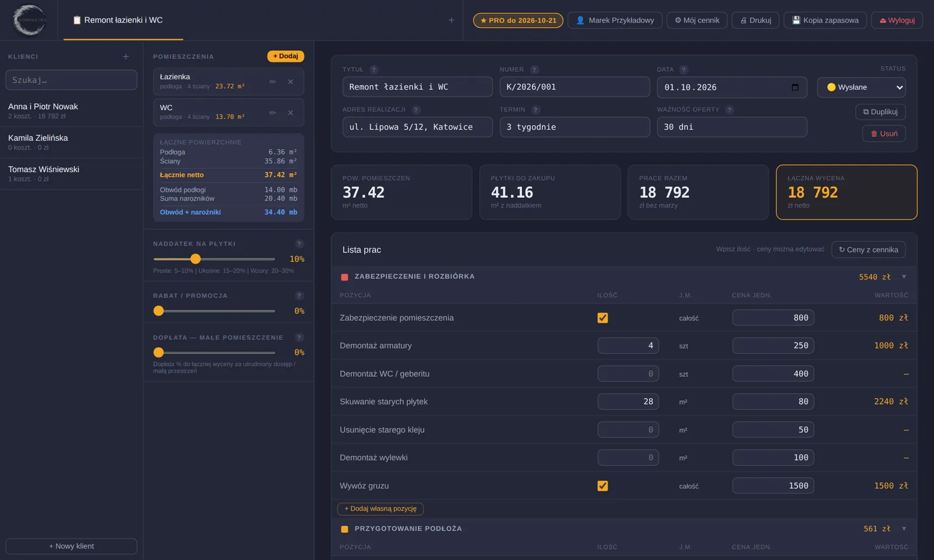The image size is (934, 560).
Task: Click the help icon beside Data
Action: click(x=684, y=69)
